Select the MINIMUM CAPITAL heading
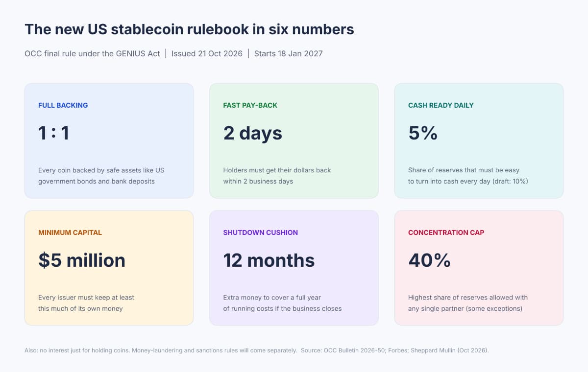The width and height of the screenshot is (588, 372). 70,232
